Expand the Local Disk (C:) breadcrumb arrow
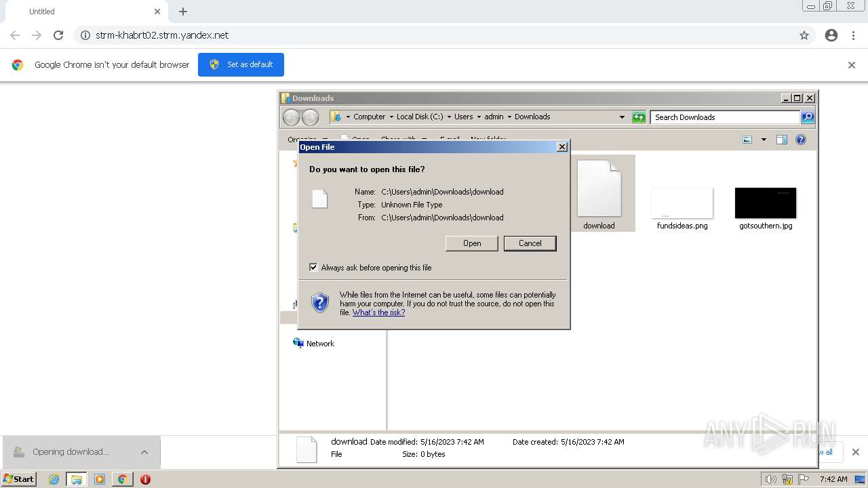Image resolution: width=868 pixels, height=488 pixels. pyautogui.click(x=448, y=117)
